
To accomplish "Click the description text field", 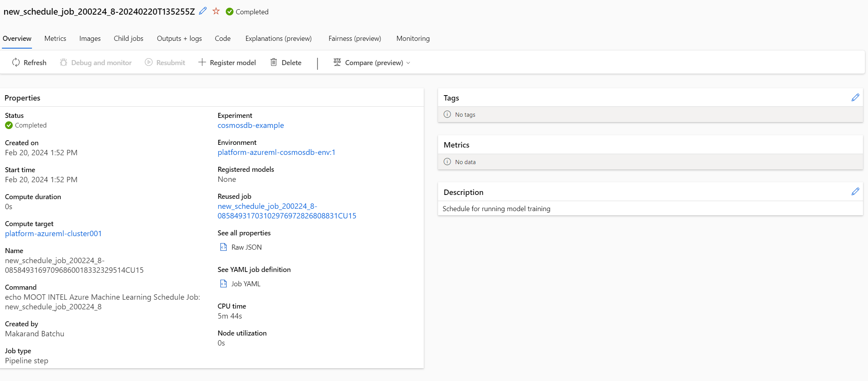I will pos(496,209).
